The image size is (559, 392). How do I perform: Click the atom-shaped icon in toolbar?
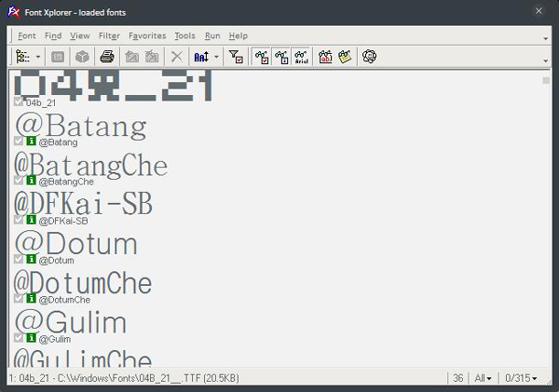coord(369,56)
